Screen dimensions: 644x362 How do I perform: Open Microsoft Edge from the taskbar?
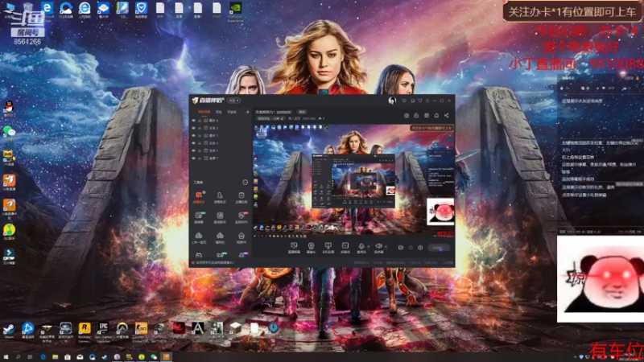[x=43, y=357]
